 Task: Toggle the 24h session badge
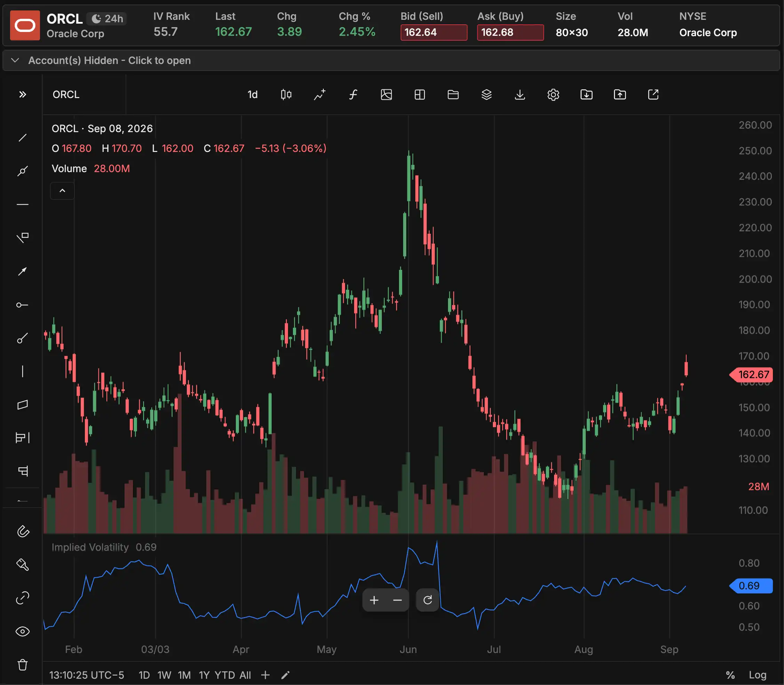coord(107,19)
